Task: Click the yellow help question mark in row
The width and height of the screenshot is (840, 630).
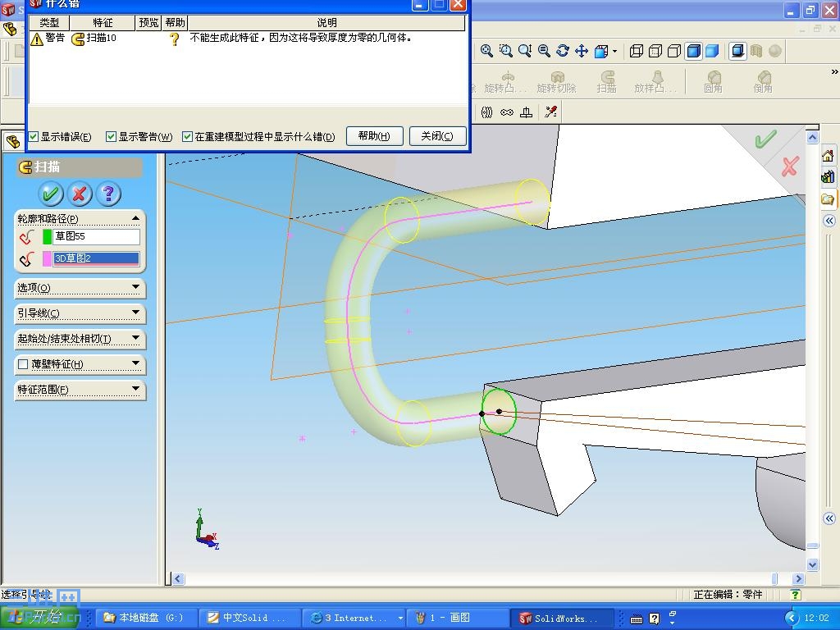Action: point(174,39)
